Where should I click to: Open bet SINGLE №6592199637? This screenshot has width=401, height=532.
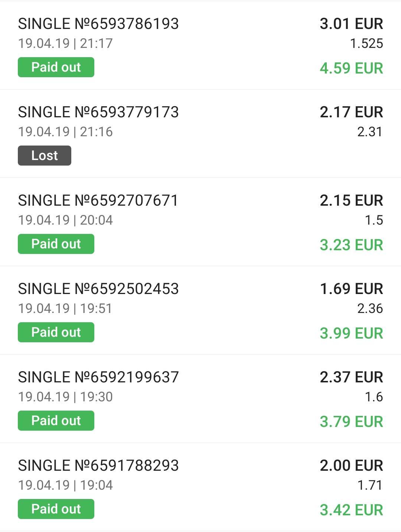(98, 377)
